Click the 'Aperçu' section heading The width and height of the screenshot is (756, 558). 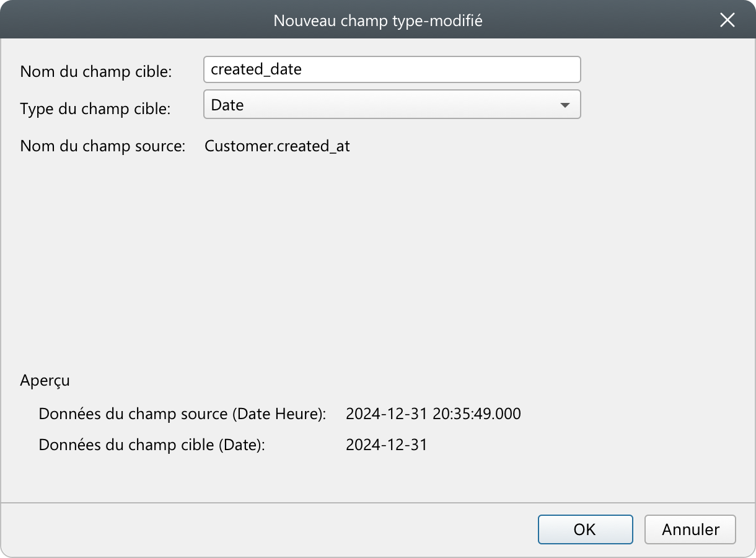[45, 381]
